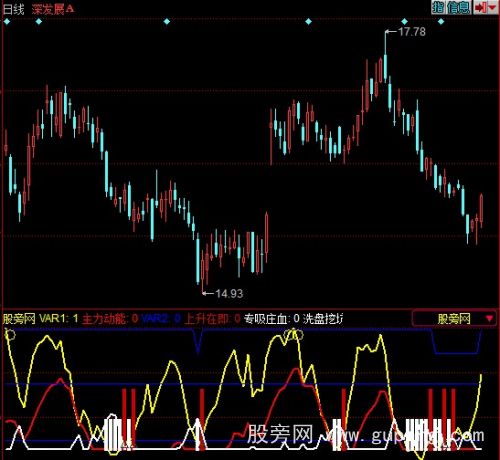
Task: Click the fourth cyan diamond from the left in the top row
Action: pyautogui.click(x=309, y=22)
